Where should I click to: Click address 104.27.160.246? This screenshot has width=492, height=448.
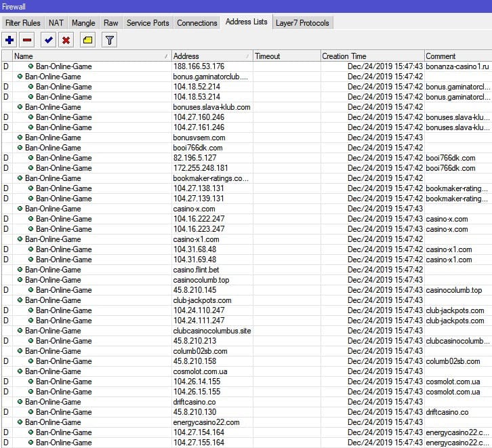click(x=199, y=117)
